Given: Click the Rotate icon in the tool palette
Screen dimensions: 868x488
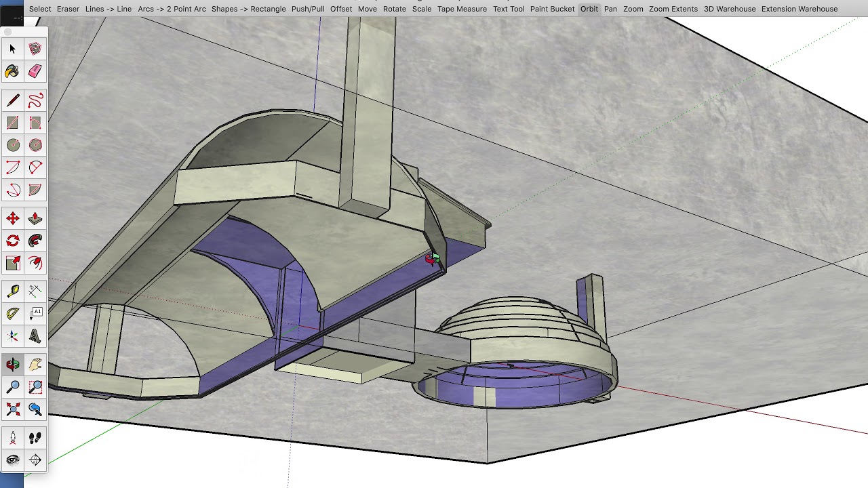Looking at the screenshot, I should [13, 241].
